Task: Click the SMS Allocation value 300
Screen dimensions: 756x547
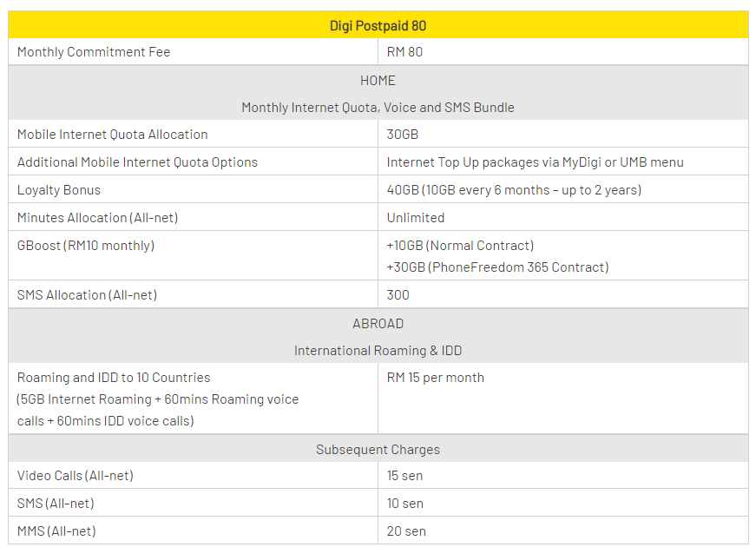Action: coord(398,295)
